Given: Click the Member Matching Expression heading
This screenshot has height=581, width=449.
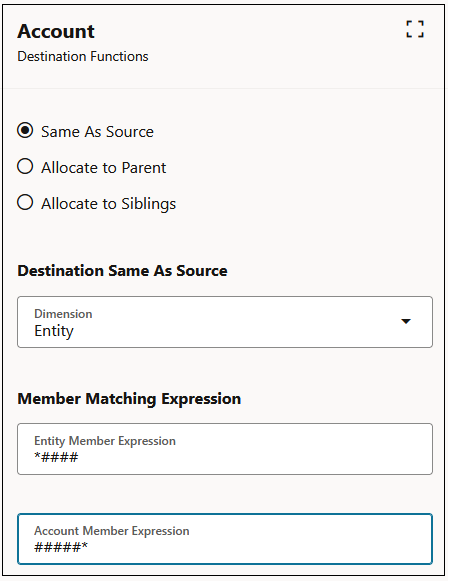Looking at the screenshot, I should 129,399.
